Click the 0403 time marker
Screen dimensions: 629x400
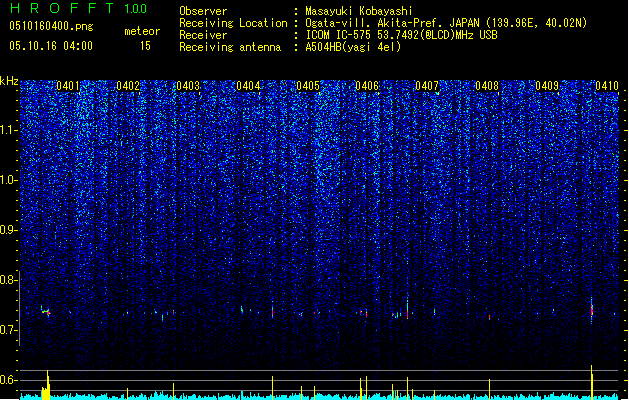coord(188,86)
